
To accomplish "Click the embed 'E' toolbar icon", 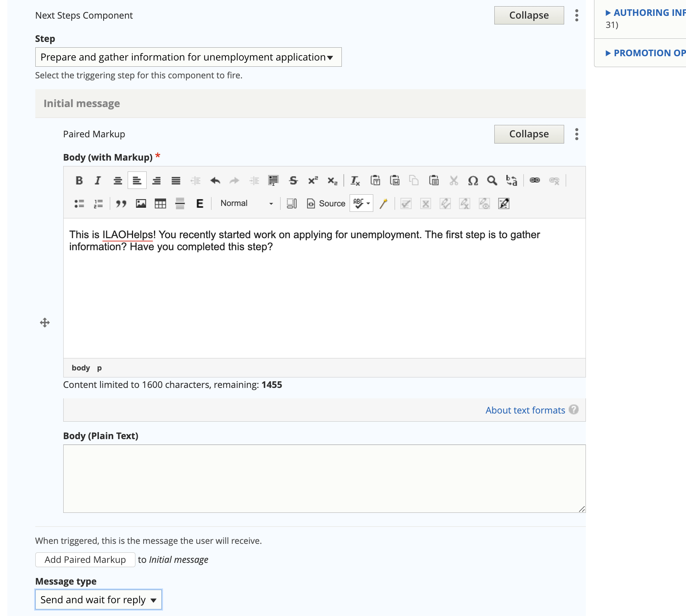I will 199,203.
